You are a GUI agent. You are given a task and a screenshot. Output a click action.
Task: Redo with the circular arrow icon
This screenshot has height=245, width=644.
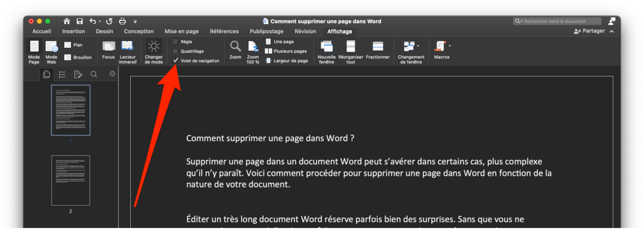(x=109, y=21)
